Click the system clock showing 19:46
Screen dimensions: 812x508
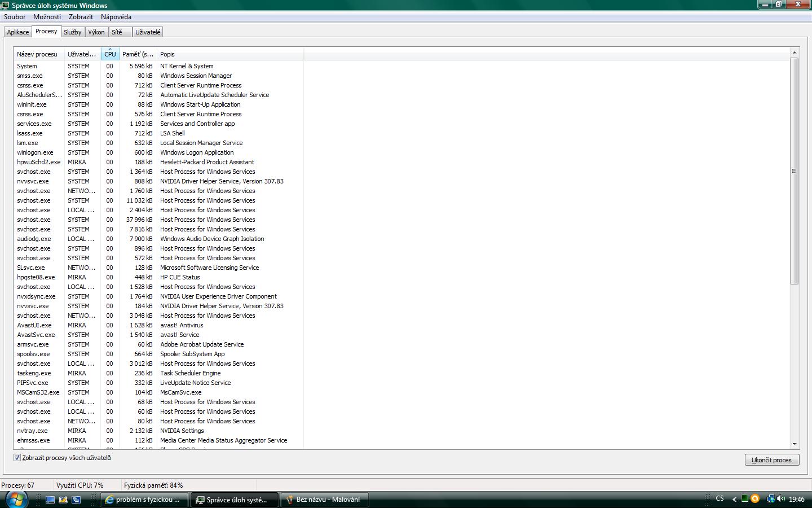coord(797,499)
